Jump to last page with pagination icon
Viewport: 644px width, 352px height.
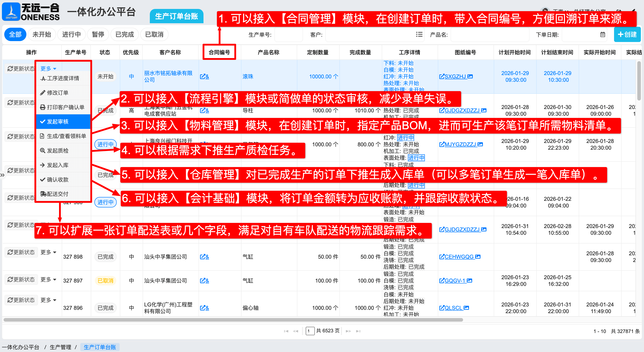358,331
